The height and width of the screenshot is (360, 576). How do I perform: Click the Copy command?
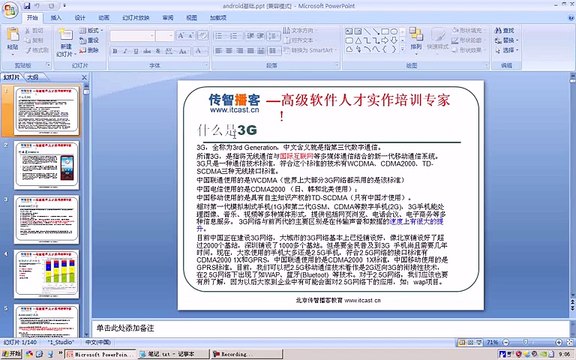pos(34,40)
